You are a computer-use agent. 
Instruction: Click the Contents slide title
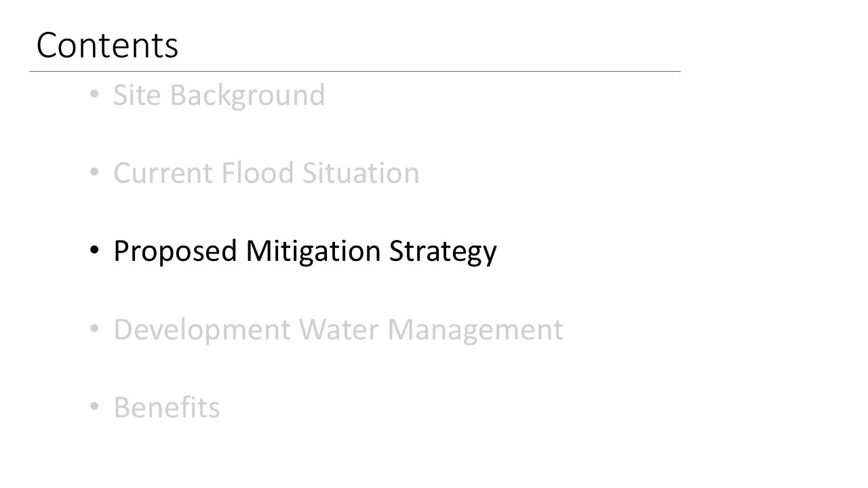[x=107, y=46]
